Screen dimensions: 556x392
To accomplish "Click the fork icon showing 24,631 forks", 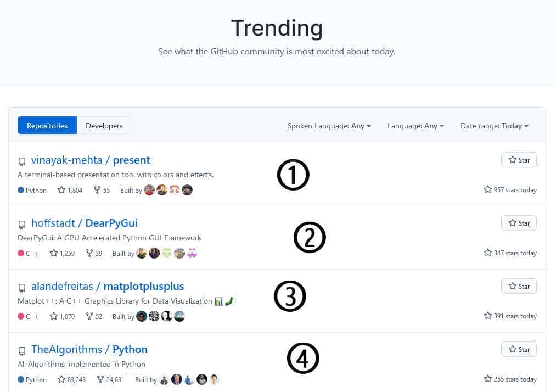I will [100, 379].
